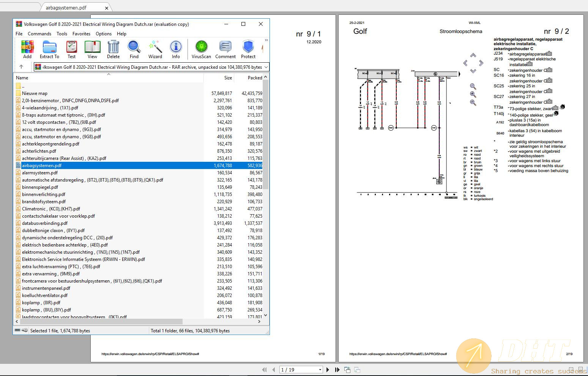Click the zoom out magnifier icon
This screenshot has height=376, width=588.
tap(473, 103)
